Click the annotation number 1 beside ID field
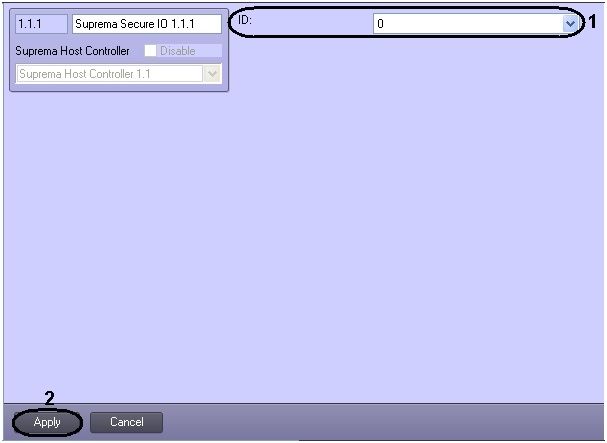This screenshot has width=607, height=443. (593, 22)
